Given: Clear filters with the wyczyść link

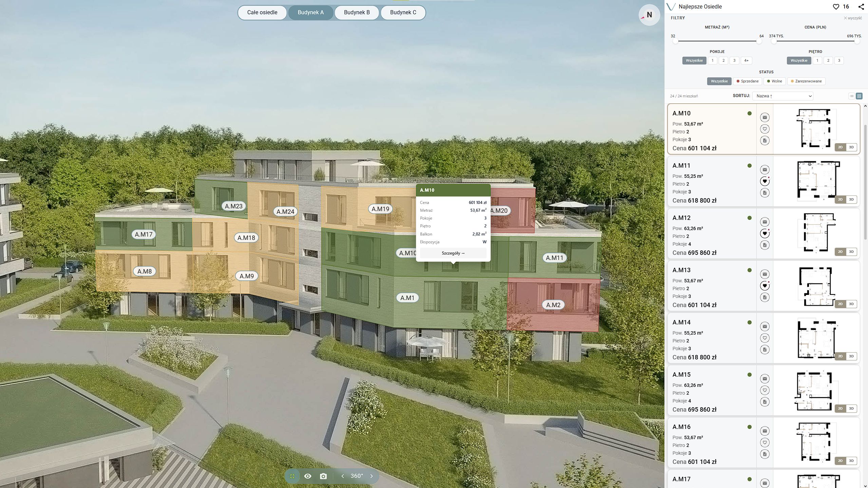Looking at the screenshot, I should (853, 18).
